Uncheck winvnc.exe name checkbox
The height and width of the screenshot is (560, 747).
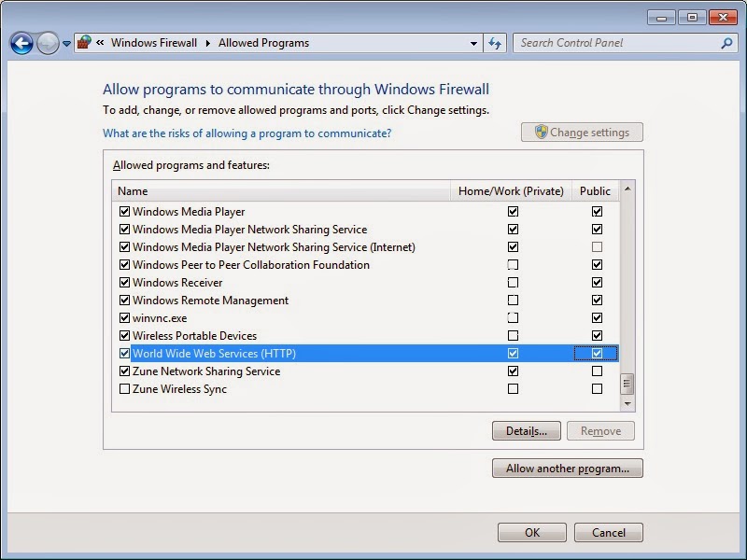[124, 317]
